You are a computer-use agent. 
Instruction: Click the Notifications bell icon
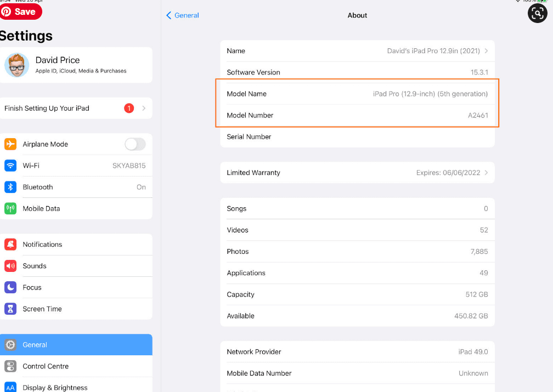point(10,245)
